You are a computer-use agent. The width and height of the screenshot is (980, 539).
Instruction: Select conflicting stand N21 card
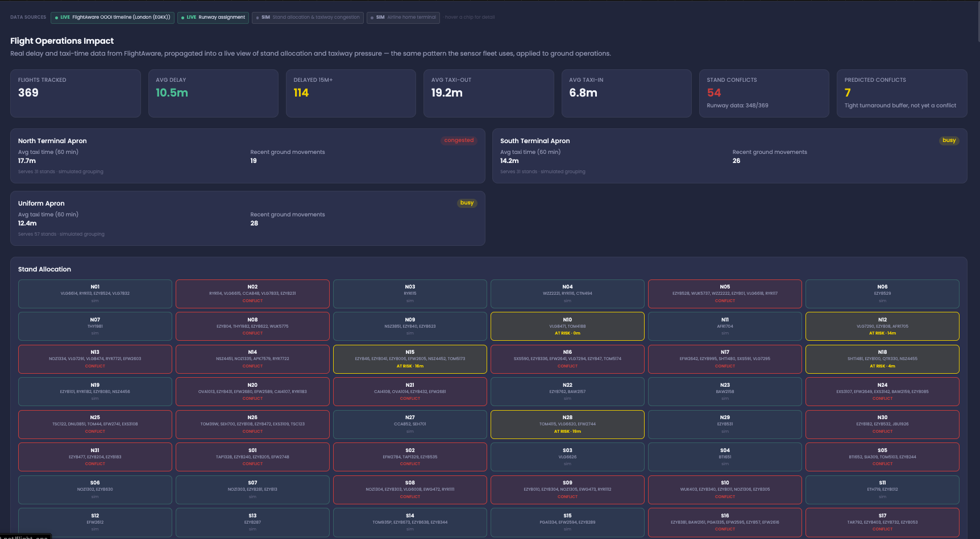410,392
